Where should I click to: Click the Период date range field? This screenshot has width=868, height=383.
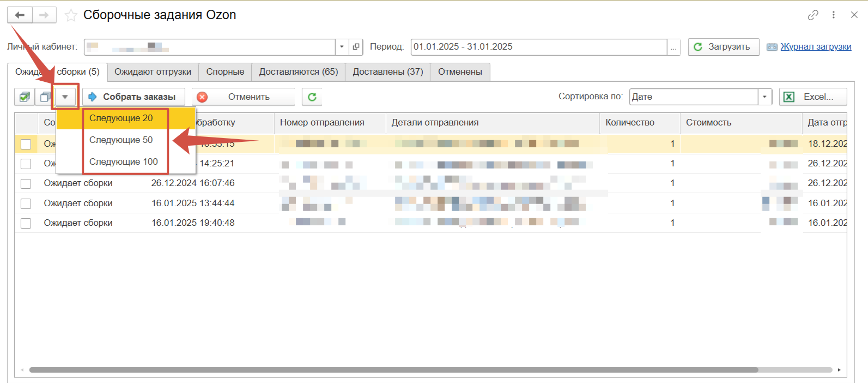539,47
